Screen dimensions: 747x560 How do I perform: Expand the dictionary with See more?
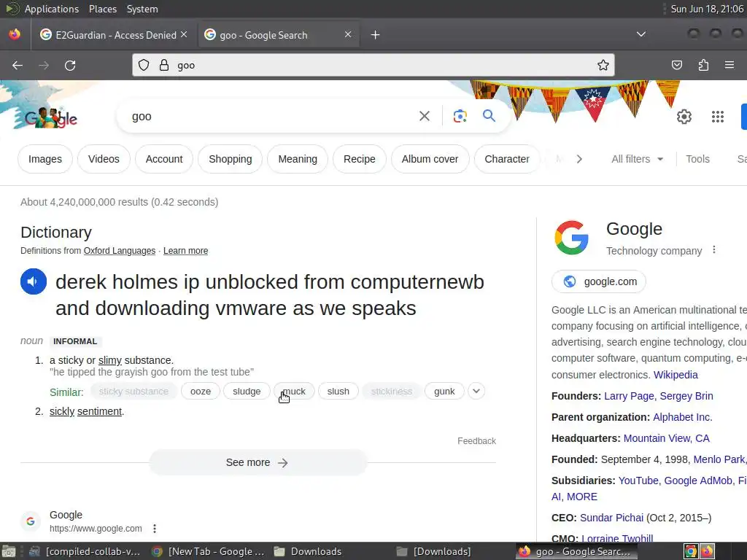[x=258, y=462]
